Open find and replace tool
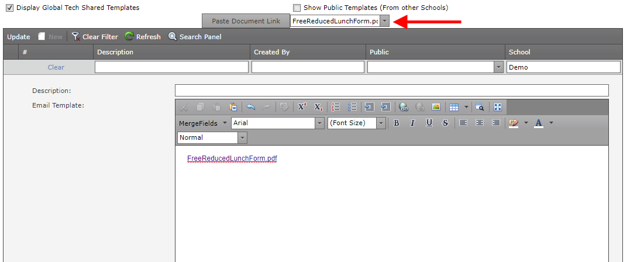This screenshot has width=644, height=262. (x=480, y=107)
